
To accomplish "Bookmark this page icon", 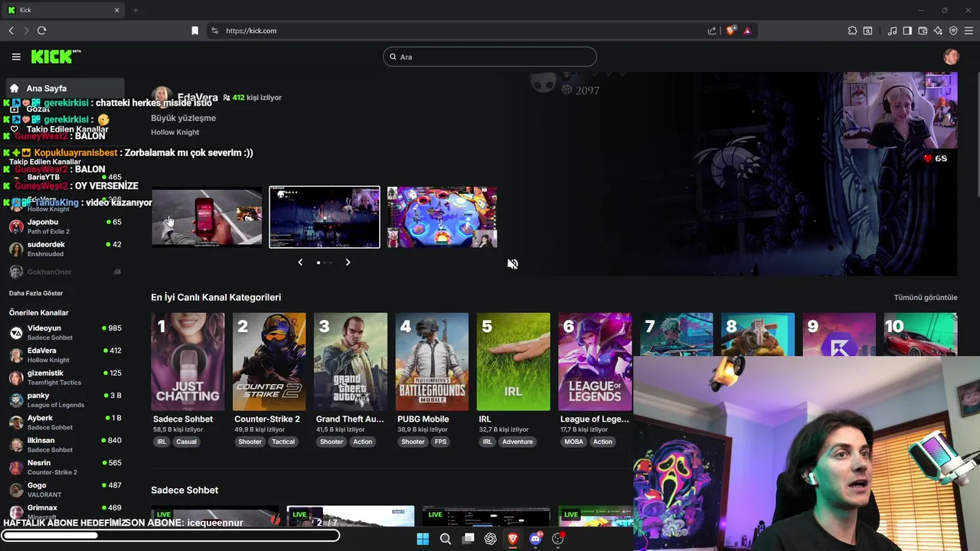I will pos(194,31).
